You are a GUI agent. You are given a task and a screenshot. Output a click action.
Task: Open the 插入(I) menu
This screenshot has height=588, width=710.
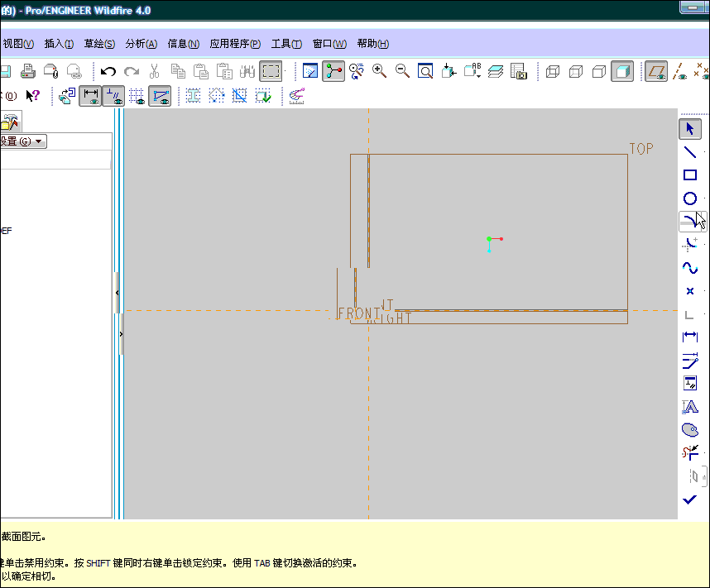tap(59, 44)
